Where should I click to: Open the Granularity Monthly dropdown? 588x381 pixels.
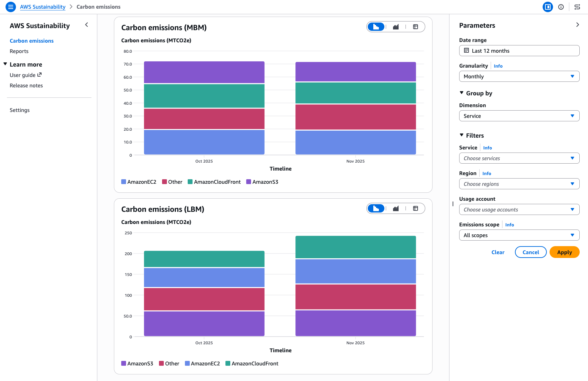519,76
